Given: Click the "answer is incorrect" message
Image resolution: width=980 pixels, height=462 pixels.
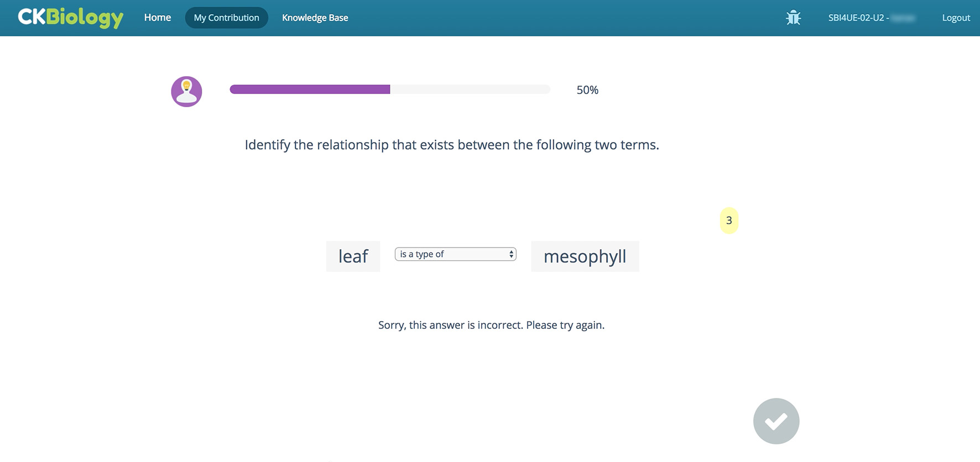Looking at the screenshot, I should click(x=491, y=325).
